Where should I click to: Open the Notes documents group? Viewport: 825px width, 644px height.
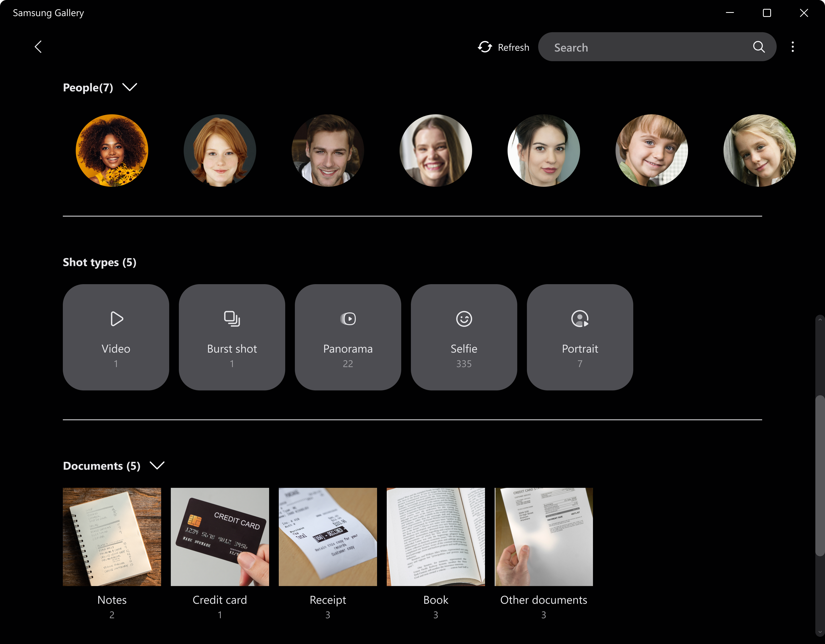pos(112,537)
